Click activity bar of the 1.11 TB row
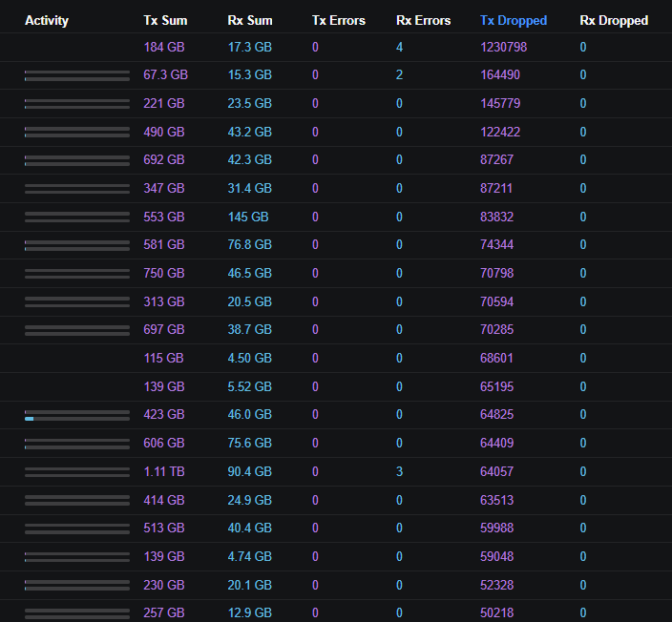The height and width of the screenshot is (622, 672). 77,471
